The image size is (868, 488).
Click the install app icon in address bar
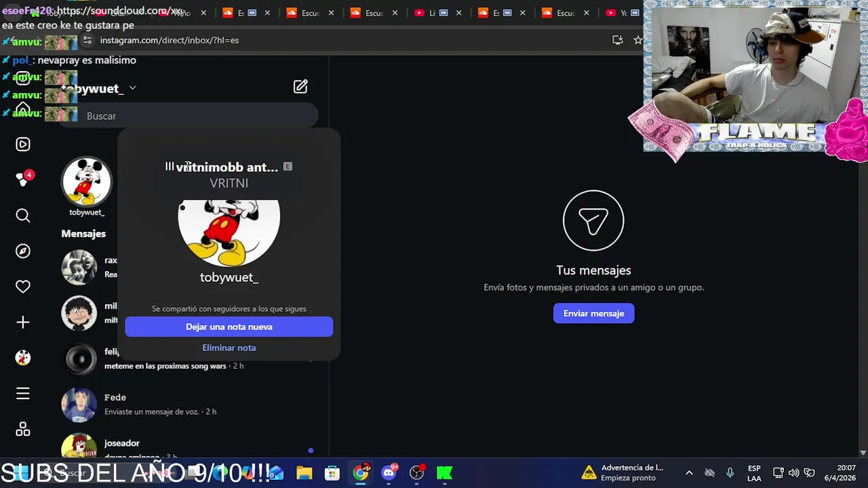(x=617, y=40)
